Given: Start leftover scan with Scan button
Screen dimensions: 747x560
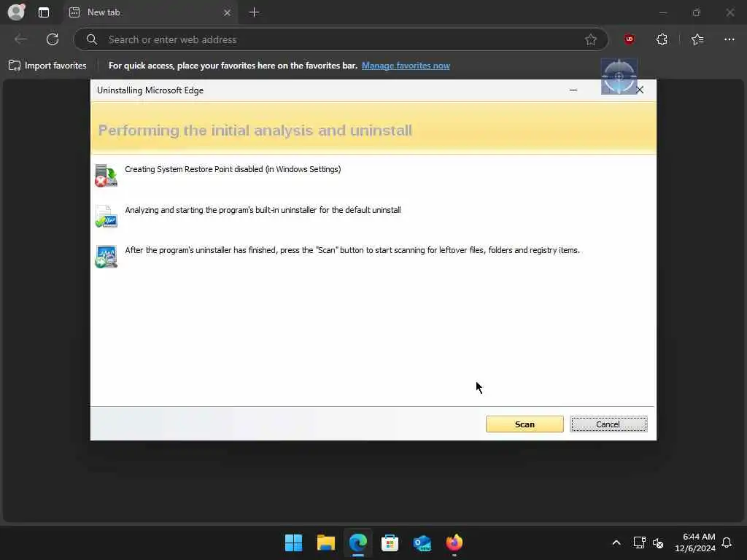Looking at the screenshot, I should (525, 424).
